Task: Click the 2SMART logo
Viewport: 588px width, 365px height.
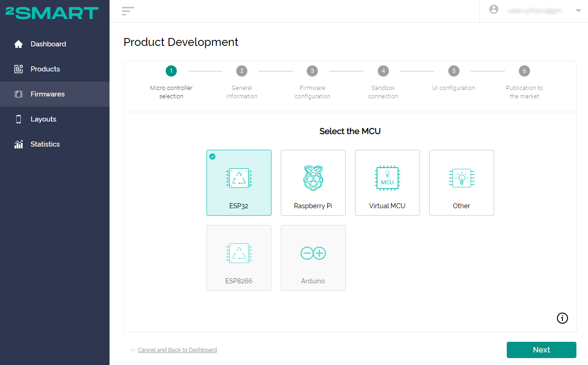Action: (52, 13)
